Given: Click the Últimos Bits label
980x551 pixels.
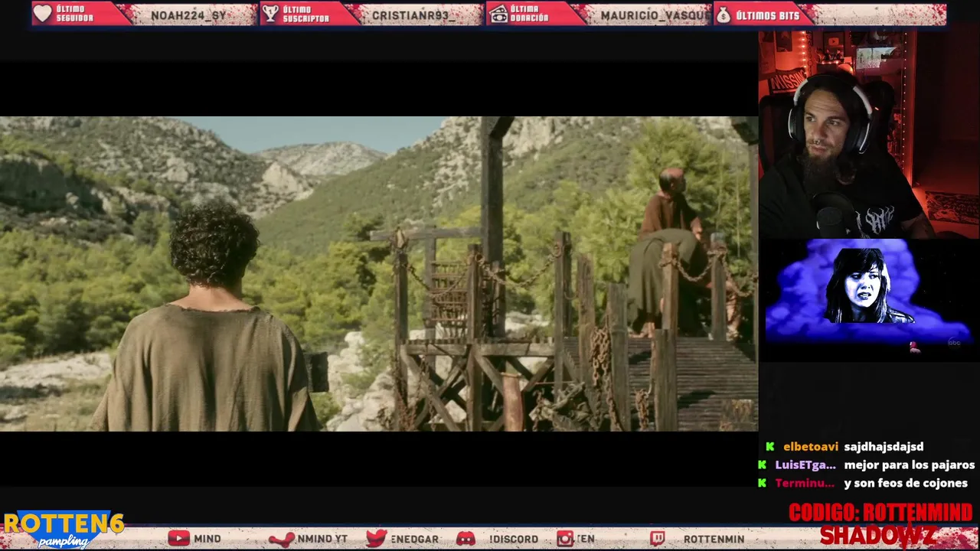Looking at the screenshot, I should click(767, 15).
